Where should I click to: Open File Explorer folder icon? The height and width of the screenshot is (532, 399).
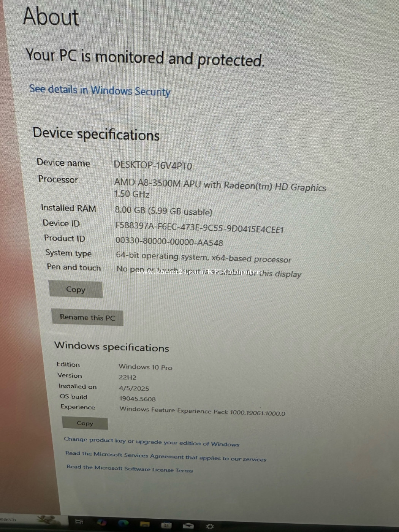click(x=145, y=524)
